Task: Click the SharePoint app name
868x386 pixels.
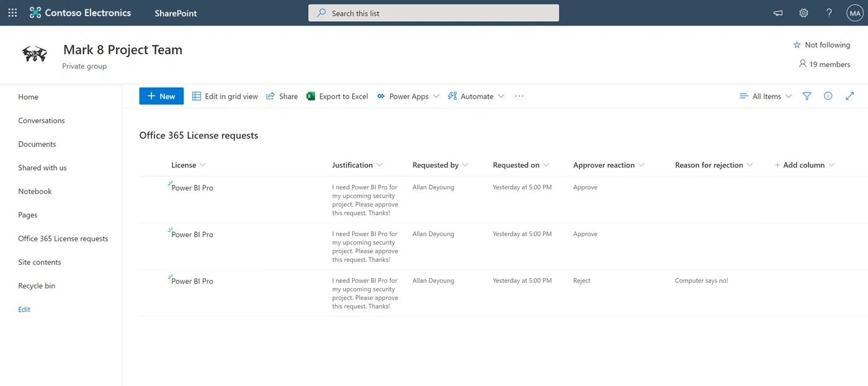Action: click(x=175, y=13)
